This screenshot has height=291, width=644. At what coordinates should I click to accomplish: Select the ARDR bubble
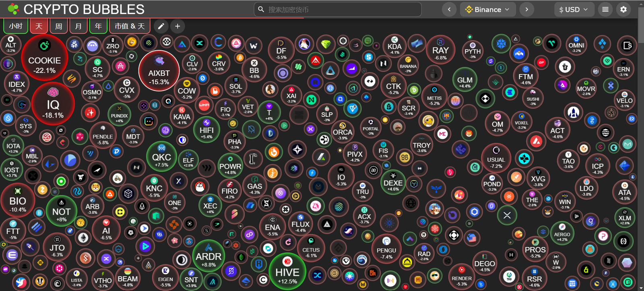208,255
